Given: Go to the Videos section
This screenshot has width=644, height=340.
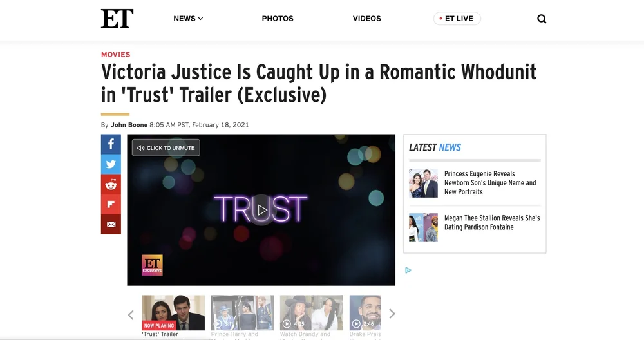Looking at the screenshot, I should pos(367,19).
